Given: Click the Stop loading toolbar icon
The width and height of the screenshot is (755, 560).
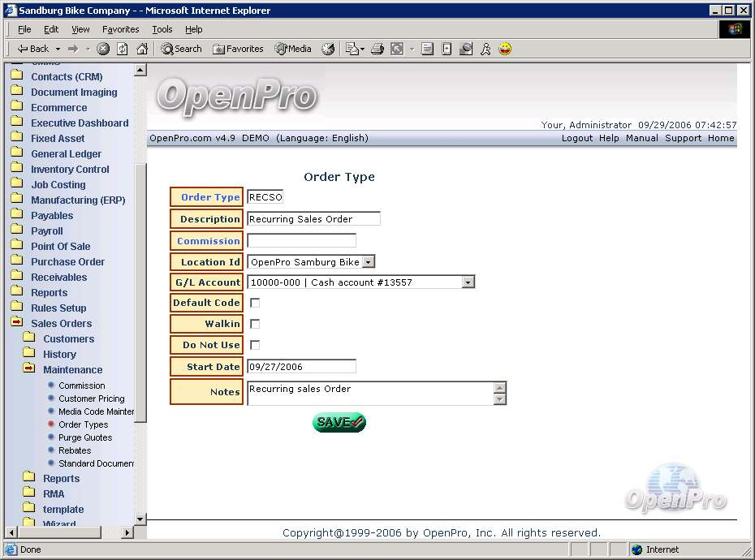Looking at the screenshot, I should (103, 49).
